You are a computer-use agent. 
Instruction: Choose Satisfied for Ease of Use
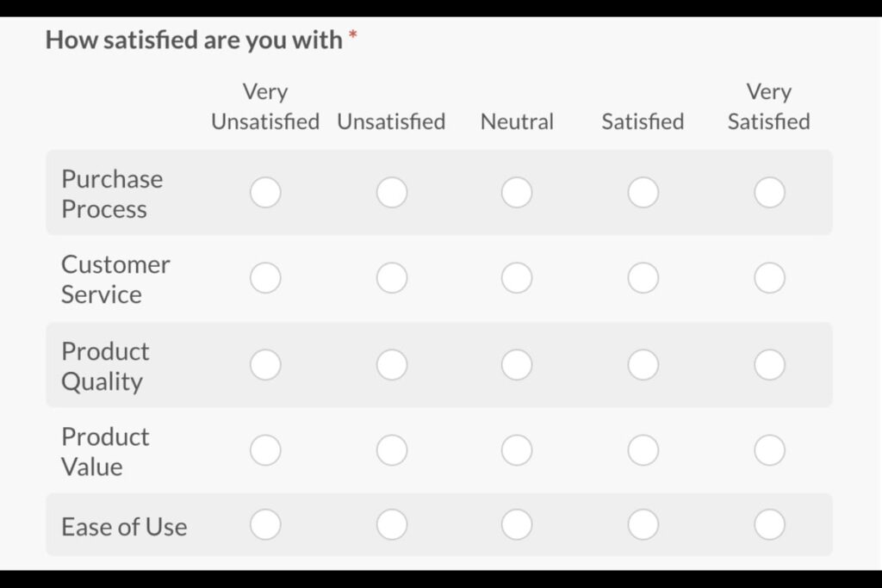coord(643,524)
